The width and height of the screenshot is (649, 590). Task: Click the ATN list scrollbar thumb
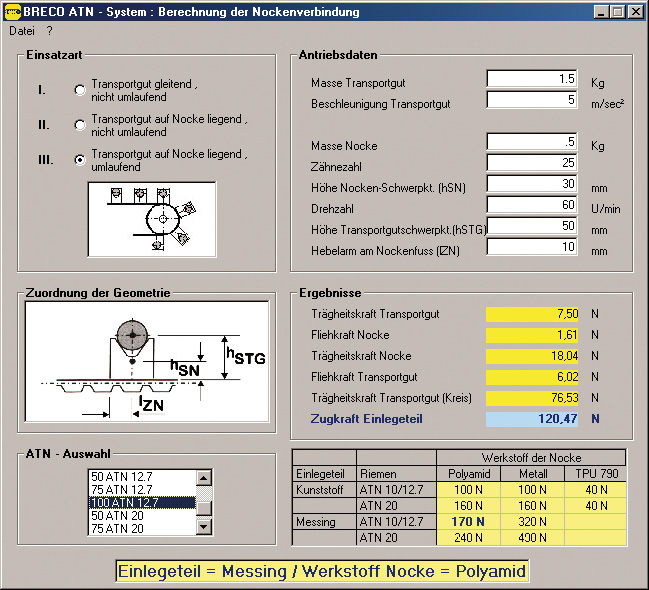pyautogui.click(x=204, y=508)
